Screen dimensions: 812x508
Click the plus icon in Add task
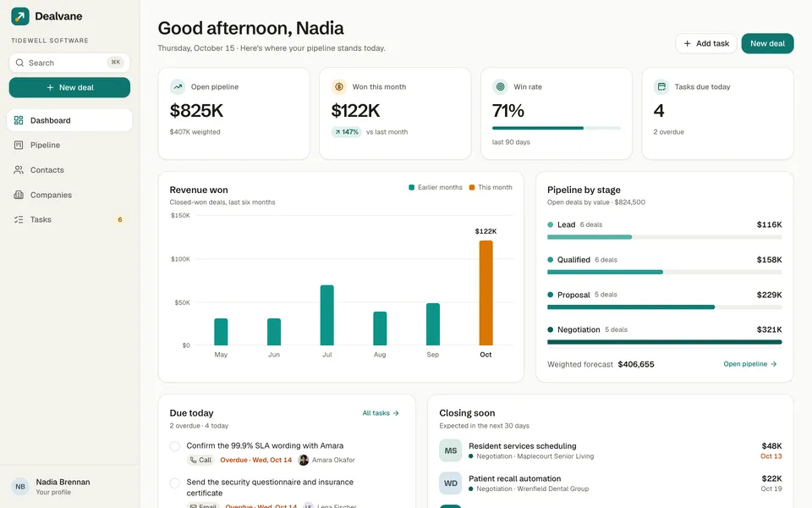[x=687, y=43]
